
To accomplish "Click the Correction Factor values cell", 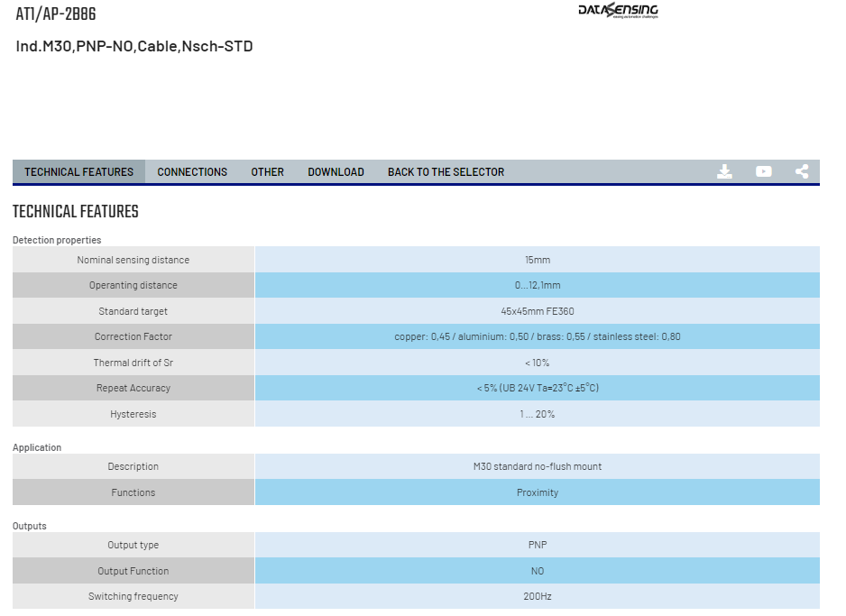I will pyautogui.click(x=538, y=336).
